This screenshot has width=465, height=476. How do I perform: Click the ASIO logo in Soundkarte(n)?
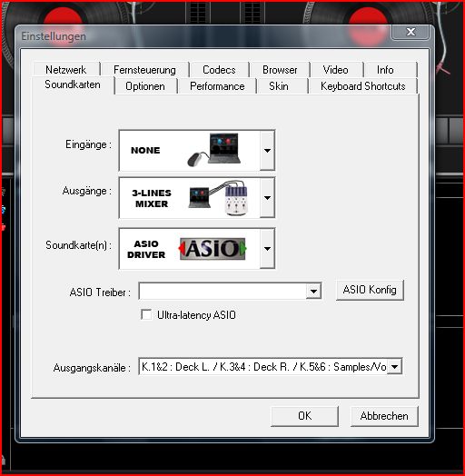pos(213,249)
